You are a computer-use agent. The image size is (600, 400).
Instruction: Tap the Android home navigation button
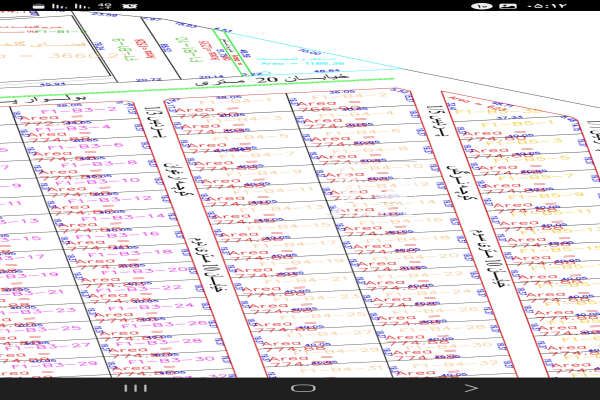[303, 388]
